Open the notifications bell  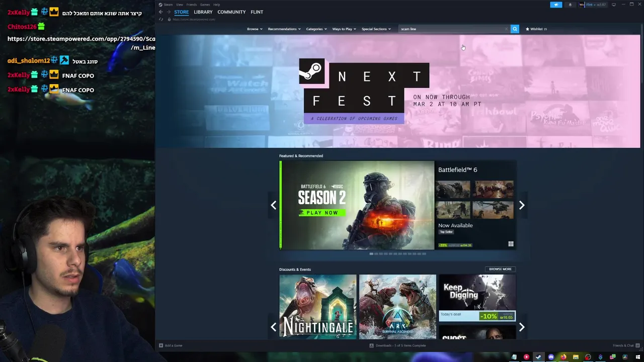coord(570,5)
